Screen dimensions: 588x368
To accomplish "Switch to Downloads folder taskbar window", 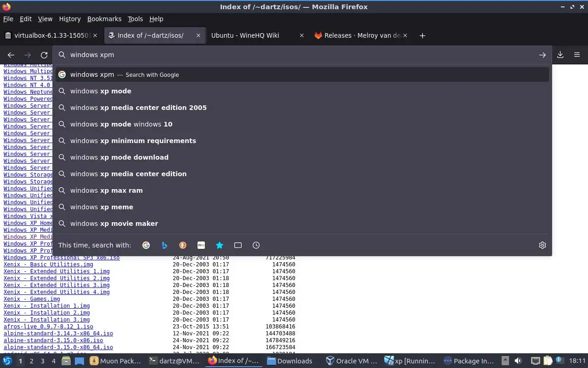I will 293,361.
